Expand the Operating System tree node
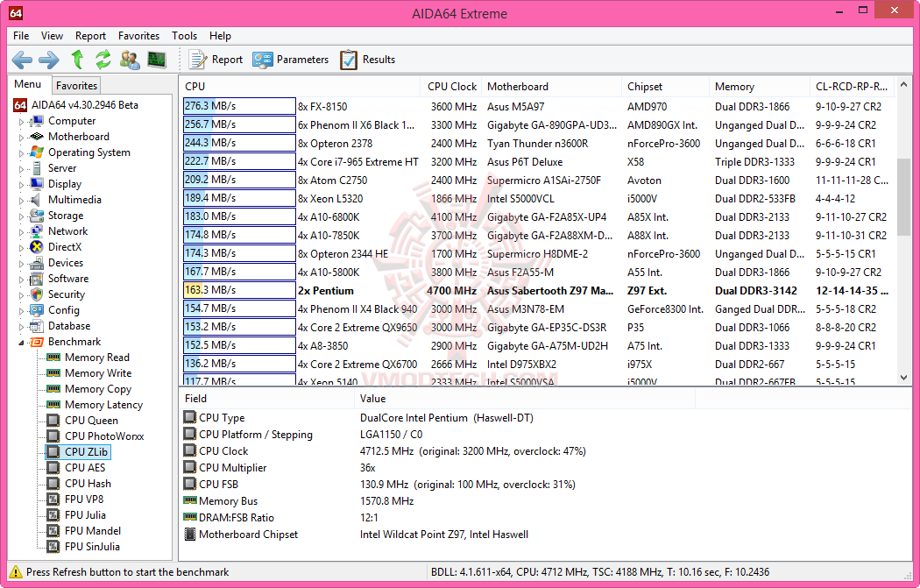920x588 pixels. tap(21, 153)
